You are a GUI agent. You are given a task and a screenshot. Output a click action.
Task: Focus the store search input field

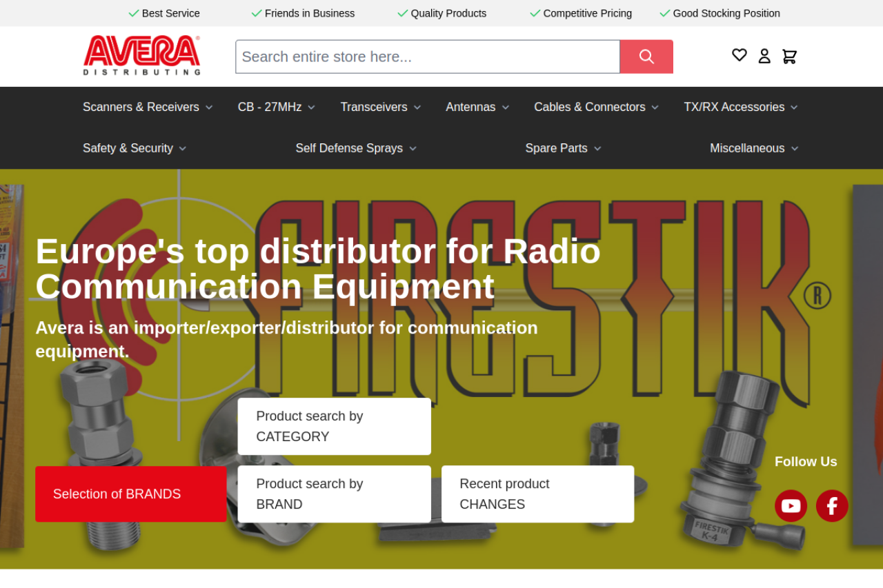click(x=427, y=57)
